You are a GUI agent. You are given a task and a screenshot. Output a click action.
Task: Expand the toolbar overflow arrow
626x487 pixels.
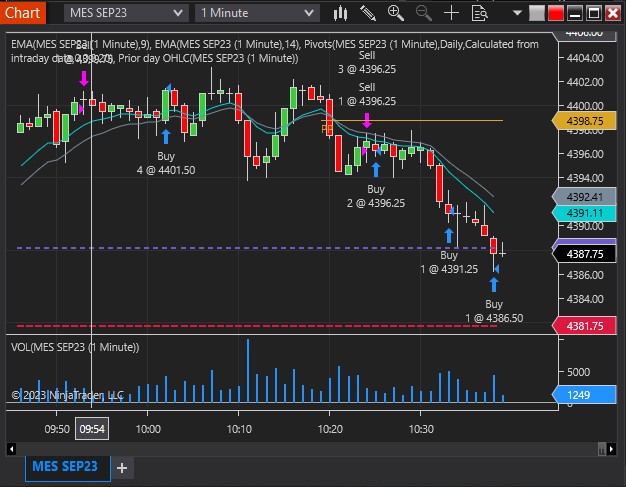click(x=517, y=13)
